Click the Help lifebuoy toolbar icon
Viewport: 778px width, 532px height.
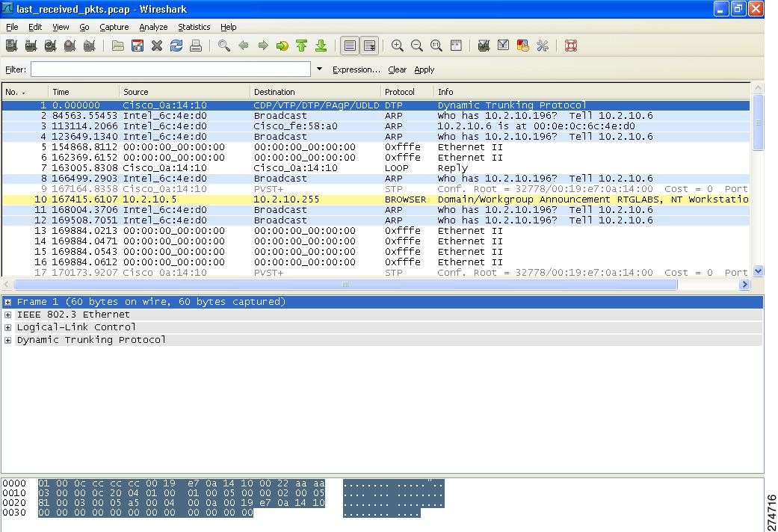571,46
